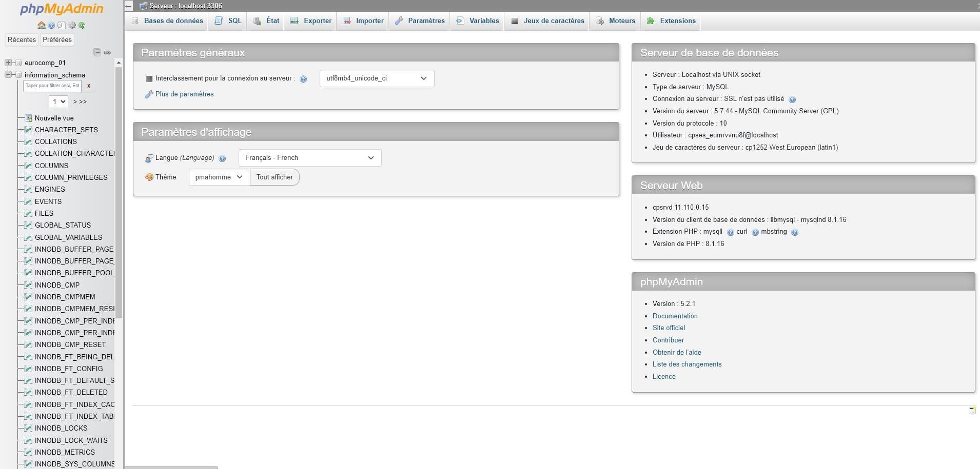980x469 pixels.
Task: Select GLOBAL_VARIABLES in the tree
Action: point(68,237)
